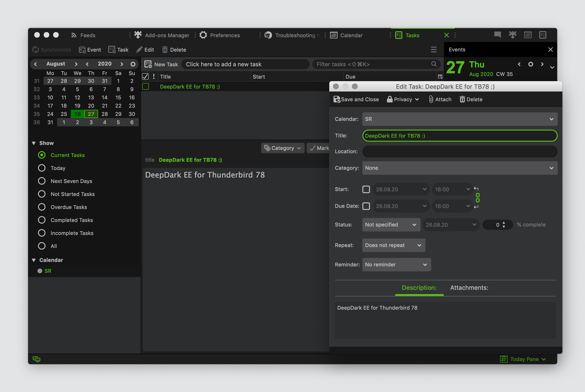Collapse the Calendar section in the sidebar
Viewport: 585px width, 392px height.
[x=34, y=260]
